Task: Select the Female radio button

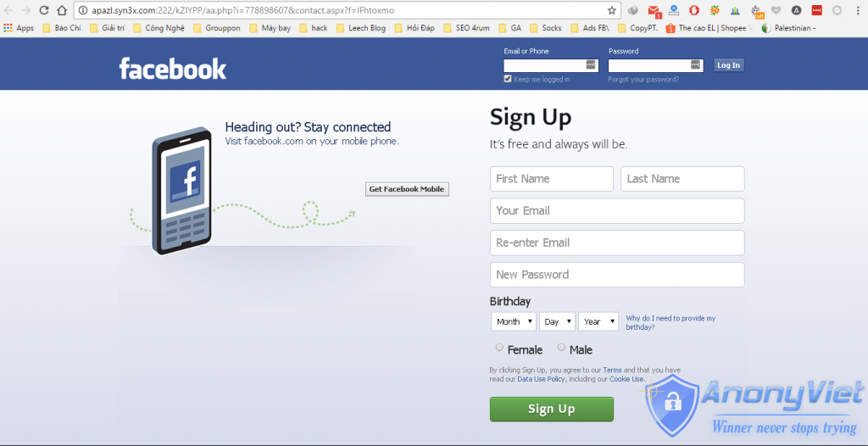Action: tap(499, 348)
